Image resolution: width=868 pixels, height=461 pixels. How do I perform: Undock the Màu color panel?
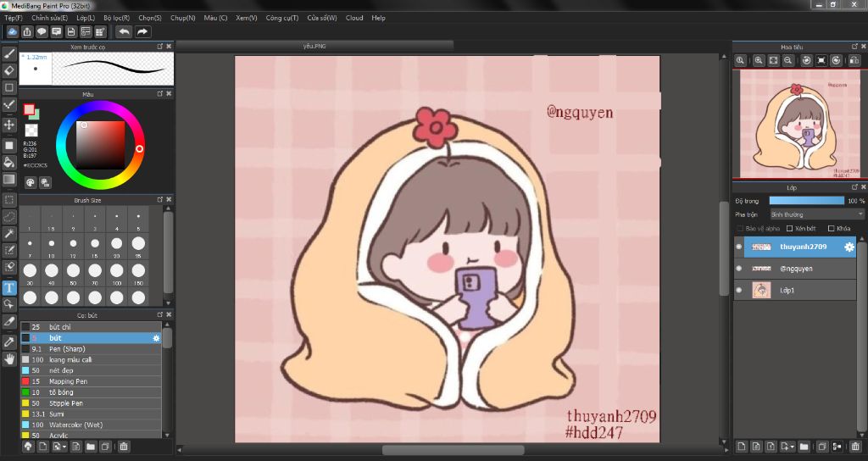160,93
